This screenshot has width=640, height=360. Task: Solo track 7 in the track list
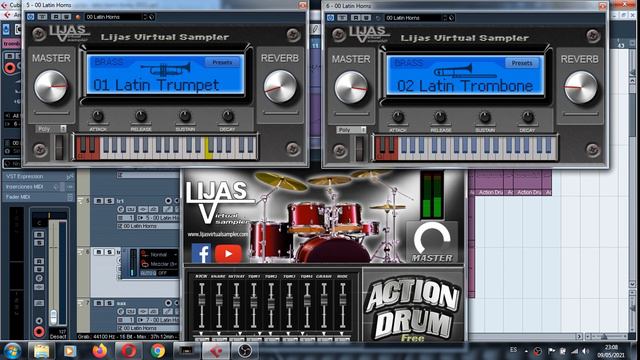109,303
